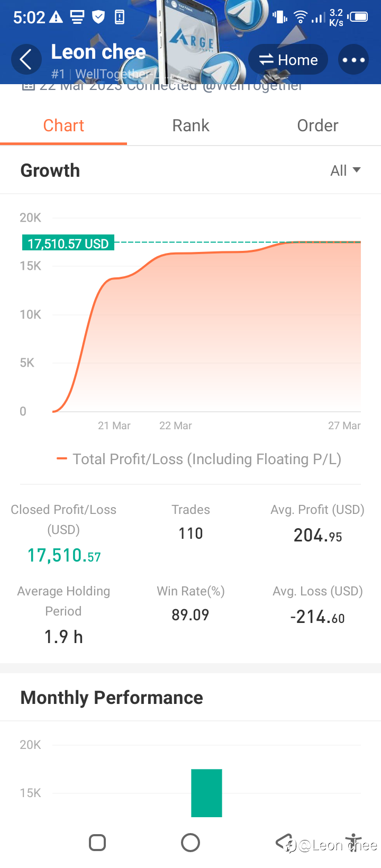Open the three-dots more options menu
The image size is (381, 868).
click(x=353, y=60)
